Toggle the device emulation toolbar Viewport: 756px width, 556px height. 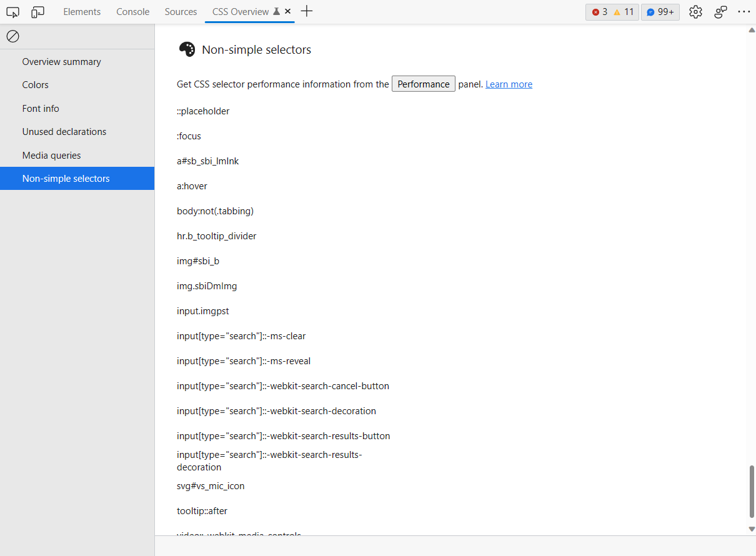[37, 11]
